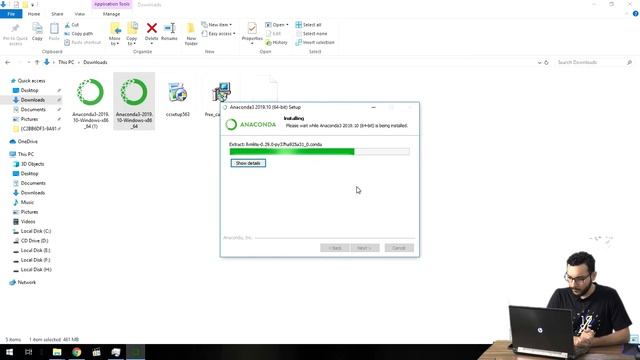Image resolution: width=640 pixels, height=360 pixels.
Task: Click the Up one level arrow
Action: tap(37, 62)
